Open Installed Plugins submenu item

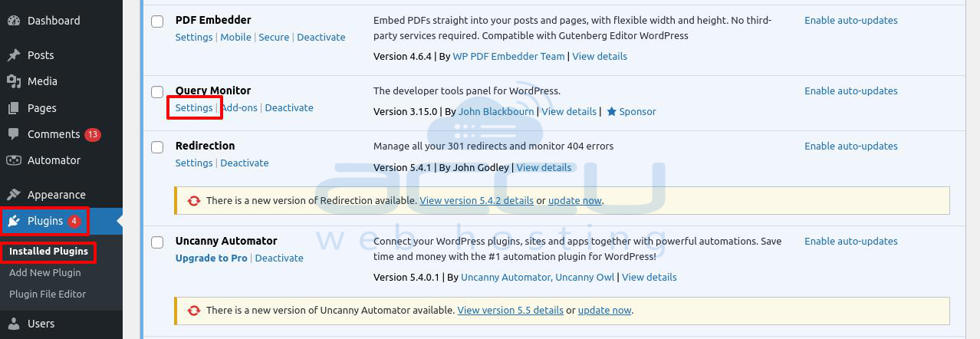coord(48,252)
